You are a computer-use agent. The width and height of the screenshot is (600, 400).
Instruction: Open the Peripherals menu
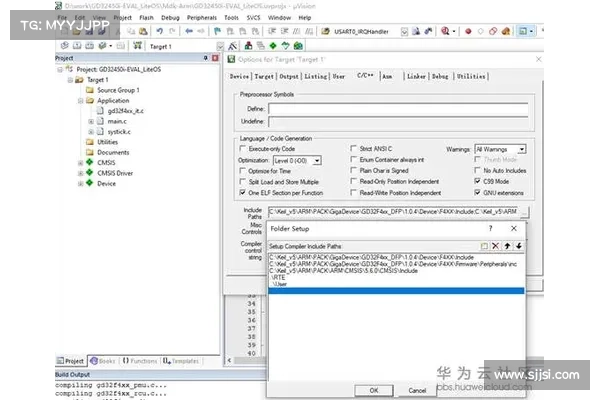[x=202, y=18]
